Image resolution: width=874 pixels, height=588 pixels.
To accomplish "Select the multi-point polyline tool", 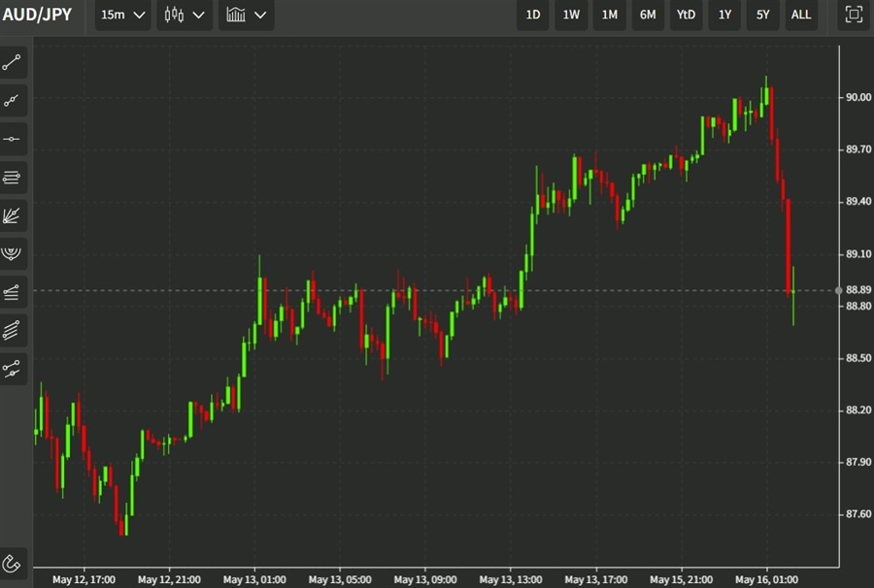I will pos(12,101).
